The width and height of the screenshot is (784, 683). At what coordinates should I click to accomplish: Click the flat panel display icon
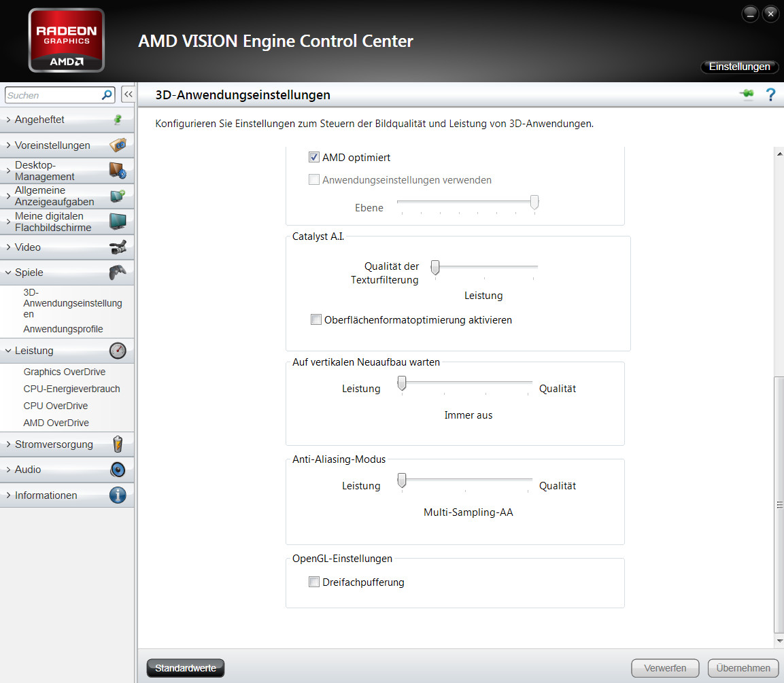click(x=118, y=222)
